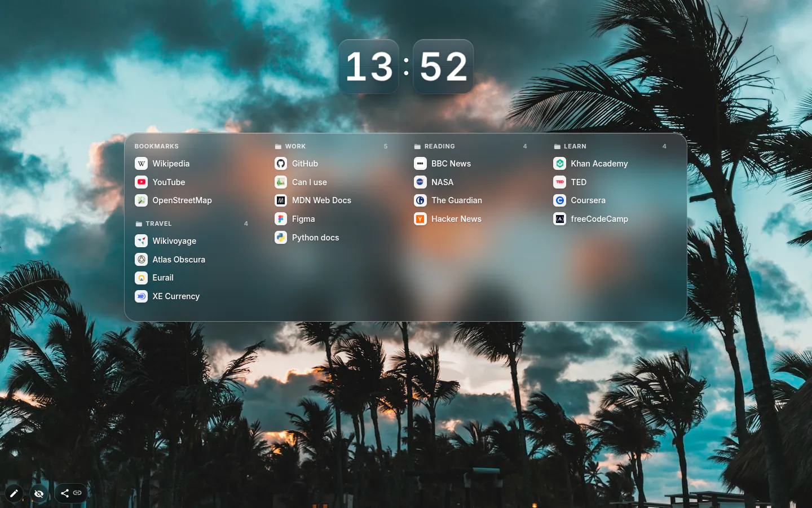Toggle the crossed-out eye visibility button
The width and height of the screenshot is (812, 508).
click(39, 493)
